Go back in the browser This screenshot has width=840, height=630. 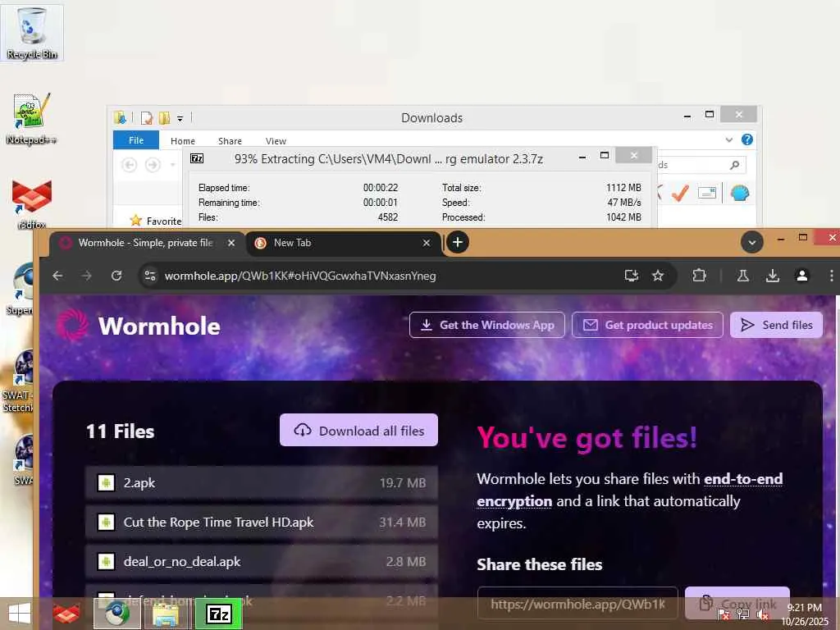coord(58,276)
